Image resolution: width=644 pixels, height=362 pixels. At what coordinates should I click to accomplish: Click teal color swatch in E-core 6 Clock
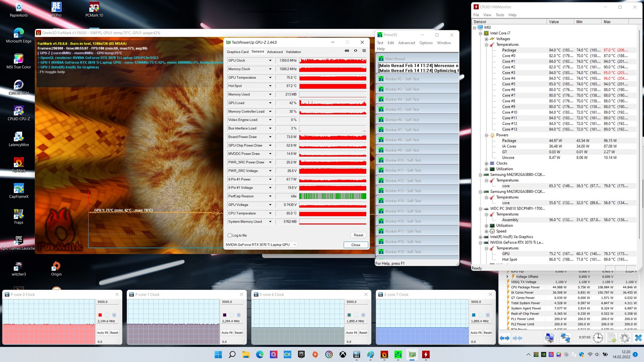pos(349,315)
